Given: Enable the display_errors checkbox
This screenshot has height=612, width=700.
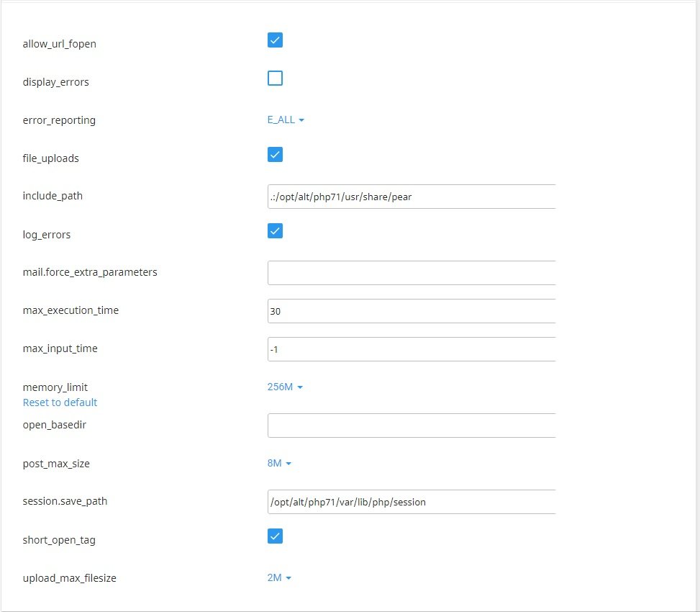Looking at the screenshot, I should (x=275, y=78).
